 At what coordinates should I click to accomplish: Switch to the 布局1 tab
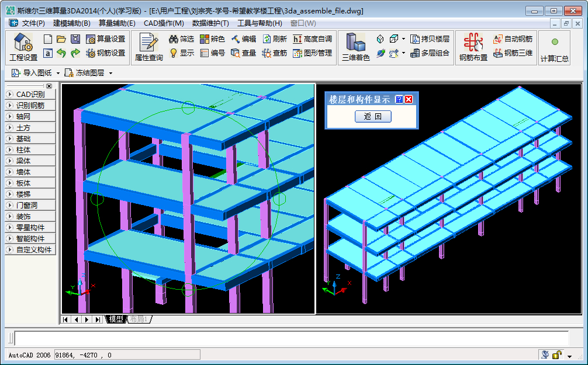(x=139, y=319)
